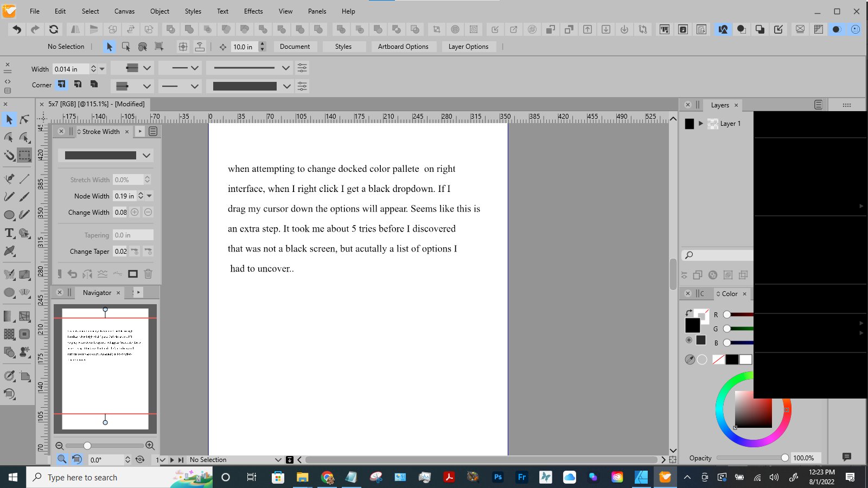868x488 pixels.
Task: Click the Artboard Options button
Action: pos(403,47)
